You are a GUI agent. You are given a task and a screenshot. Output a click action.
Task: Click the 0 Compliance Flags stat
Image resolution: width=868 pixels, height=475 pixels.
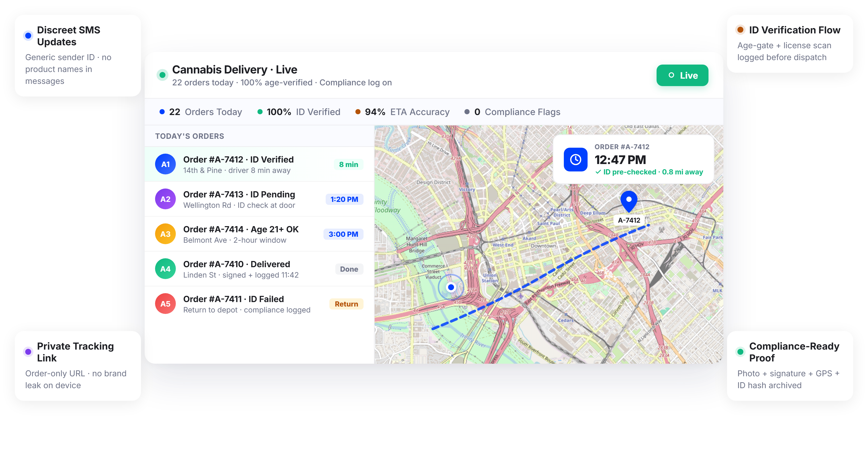click(x=512, y=112)
